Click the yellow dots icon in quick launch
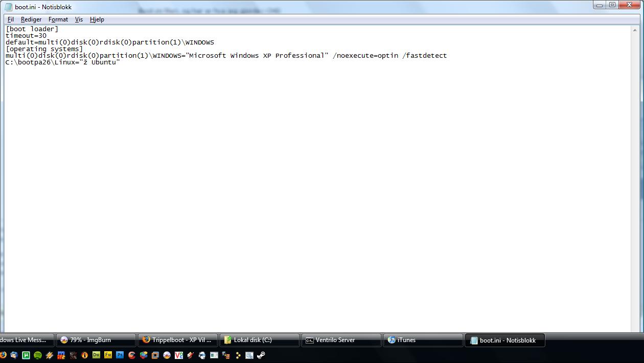This screenshot has width=644, height=363. pyautogui.click(x=238, y=355)
